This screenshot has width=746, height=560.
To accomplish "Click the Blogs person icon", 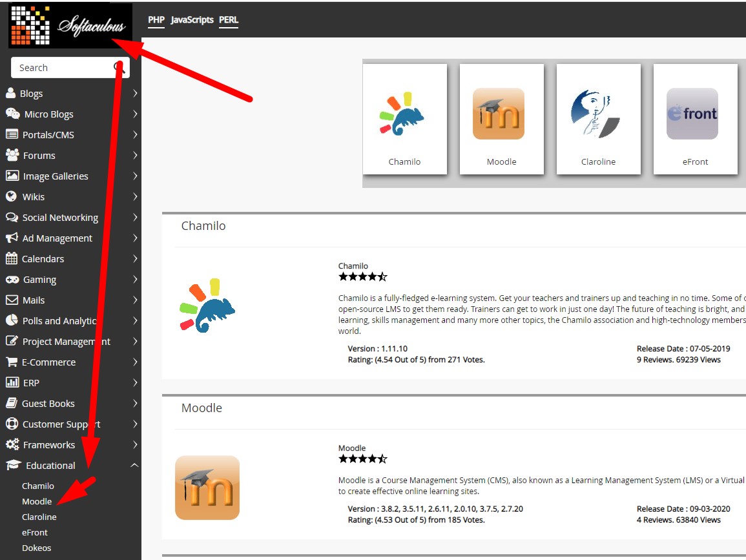I will click(x=10, y=93).
